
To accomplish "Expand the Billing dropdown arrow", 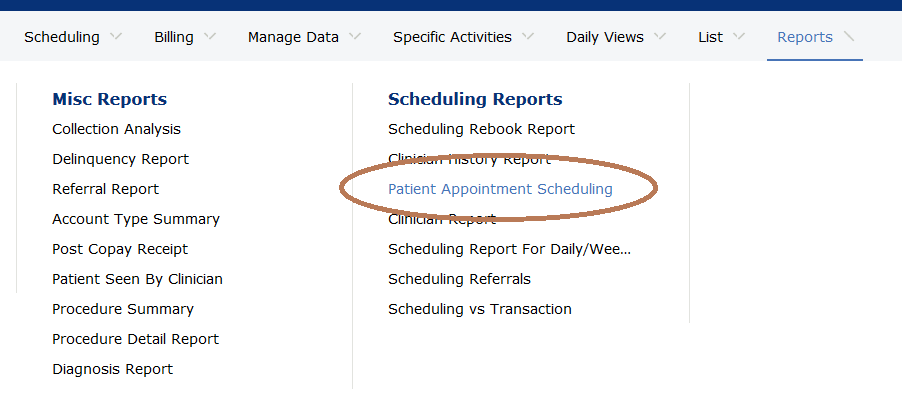I will click(209, 37).
